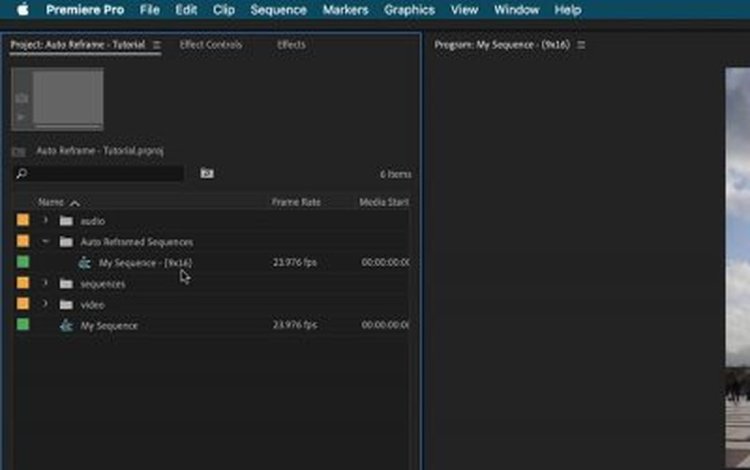Click the My Sequence - (9x16) sequence icon
Image resolution: width=750 pixels, height=470 pixels.
[85, 262]
